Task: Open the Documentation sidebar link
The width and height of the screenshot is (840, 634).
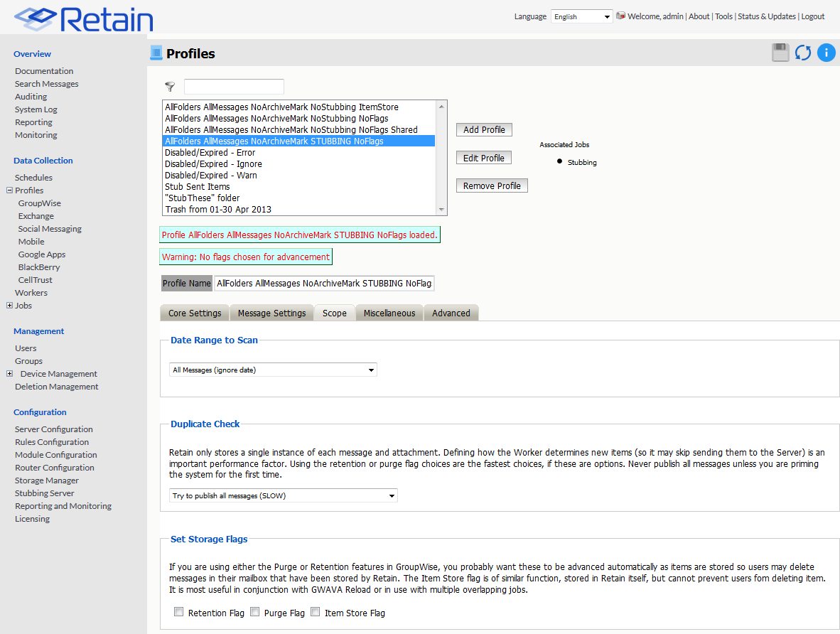Action: 44,71
